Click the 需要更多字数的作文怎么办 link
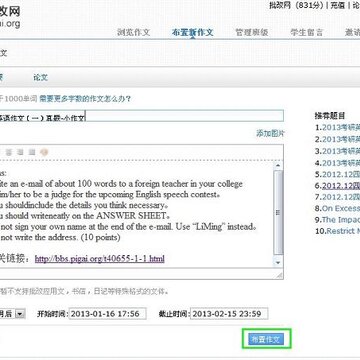Viewport: 360px width, 360px height. 85,99
